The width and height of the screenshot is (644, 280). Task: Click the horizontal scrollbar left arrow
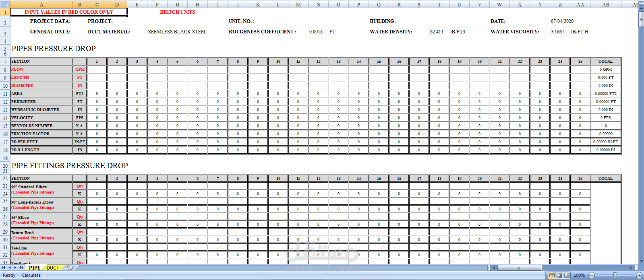pos(494,268)
